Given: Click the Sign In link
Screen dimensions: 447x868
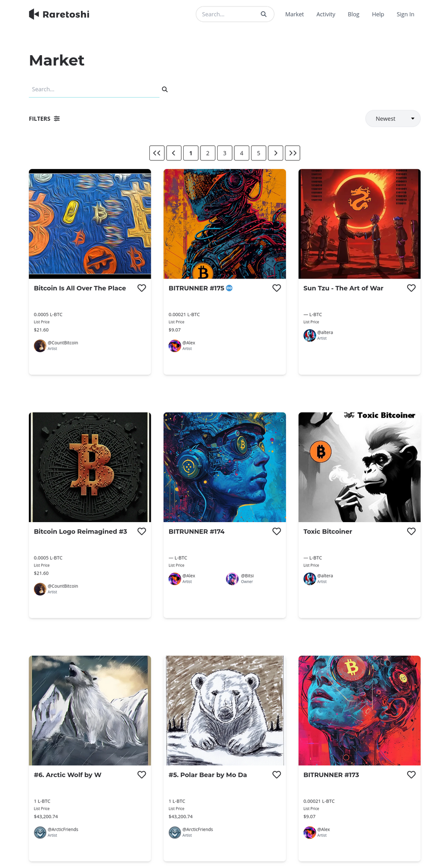Looking at the screenshot, I should pyautogui.click(x=405, y=14).
